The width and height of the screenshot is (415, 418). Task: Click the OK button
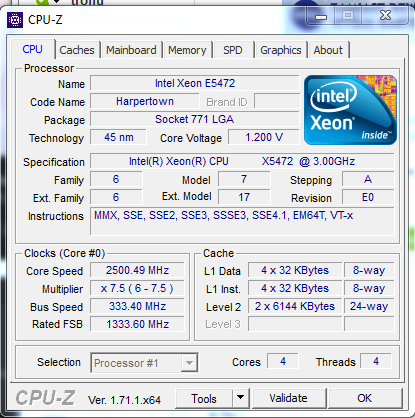[x=365, y=398]
